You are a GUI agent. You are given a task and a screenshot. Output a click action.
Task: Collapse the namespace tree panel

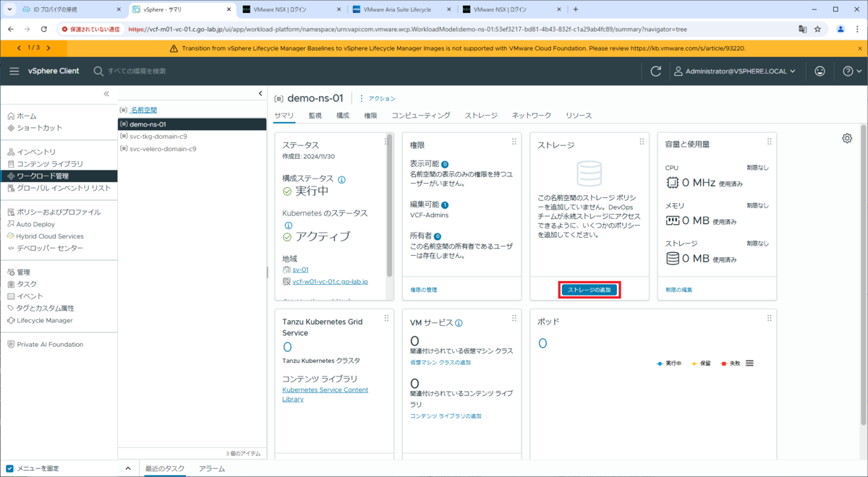point(260,94)
